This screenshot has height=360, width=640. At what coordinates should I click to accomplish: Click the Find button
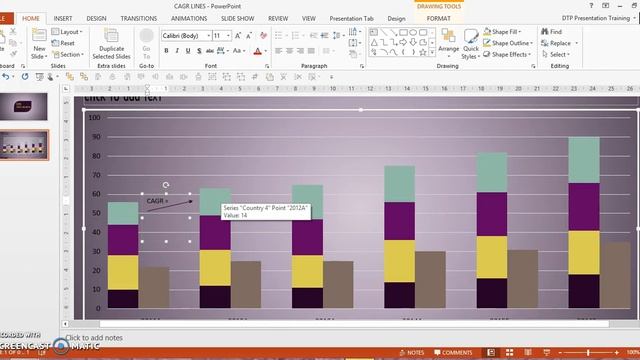551,31
